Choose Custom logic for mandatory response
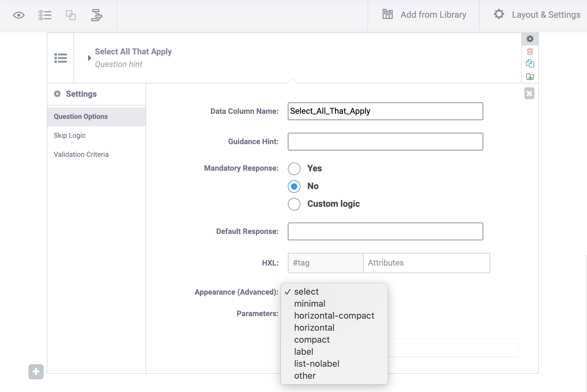 [x=294, y=204]
